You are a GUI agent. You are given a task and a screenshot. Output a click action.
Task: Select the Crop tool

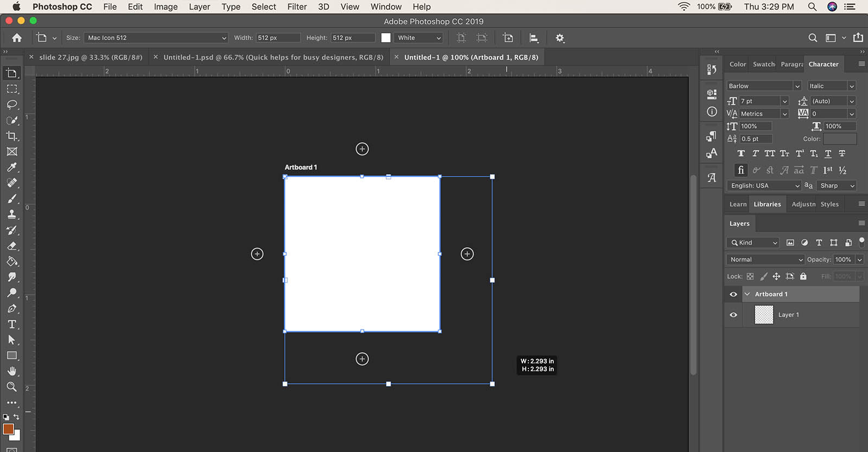pyautogui.click(x=12, y=136)
